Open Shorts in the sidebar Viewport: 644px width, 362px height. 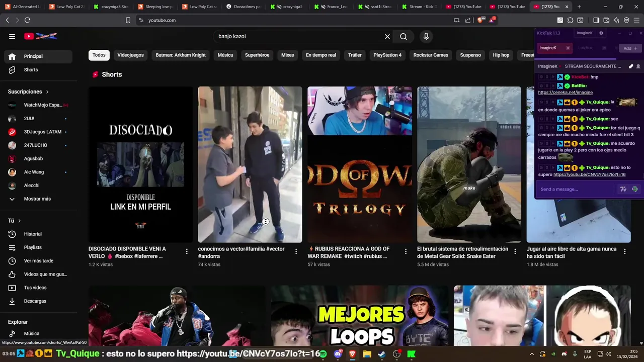point(38,70)
